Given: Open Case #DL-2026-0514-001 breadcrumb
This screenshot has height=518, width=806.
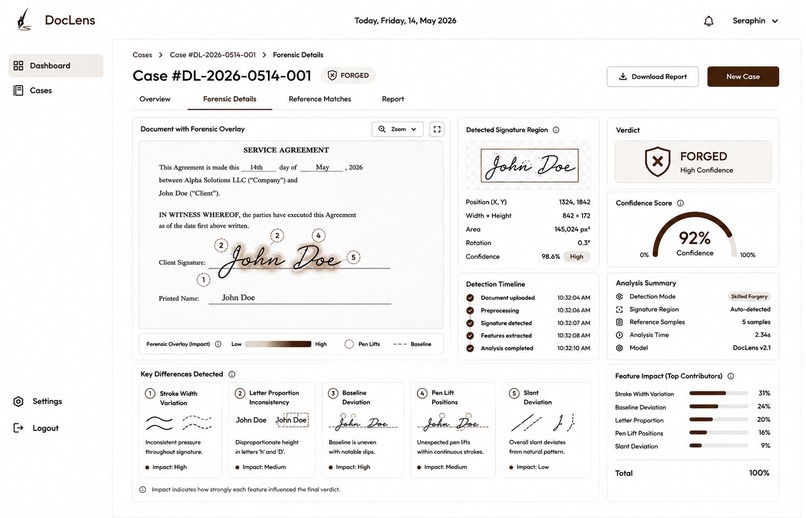Looking at the screenshot, I should click(x=212, y=54).
